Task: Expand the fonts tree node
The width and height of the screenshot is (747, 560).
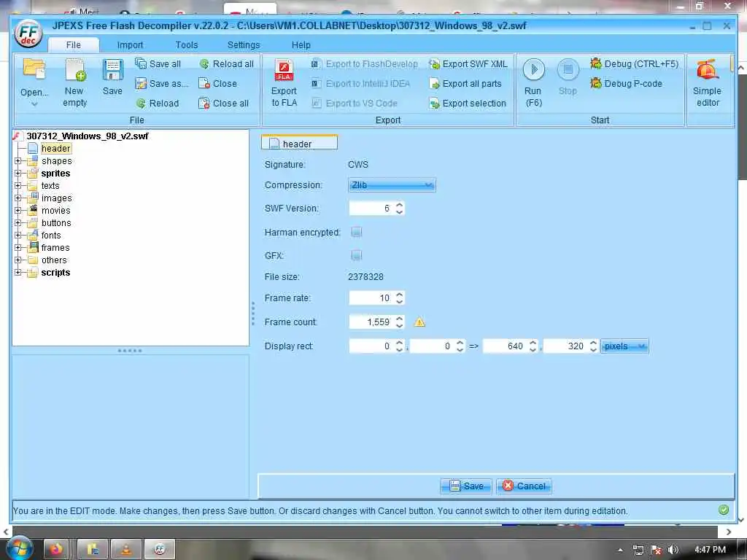Action: 18,236
